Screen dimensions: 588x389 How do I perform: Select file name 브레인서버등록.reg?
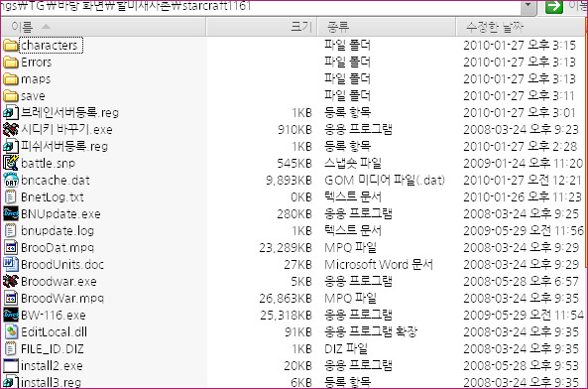[69, 112]
